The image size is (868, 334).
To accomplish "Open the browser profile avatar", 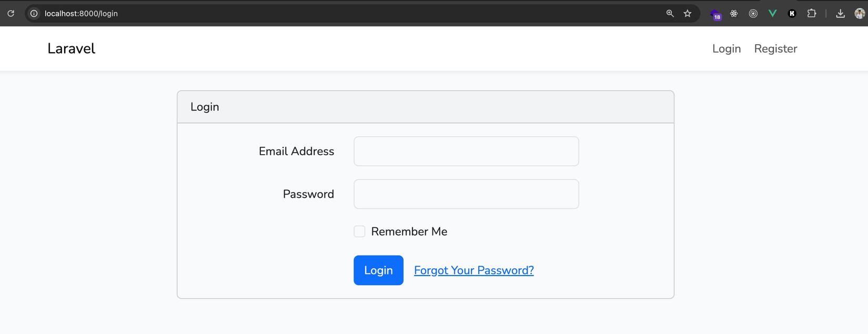I will (860, 14).
